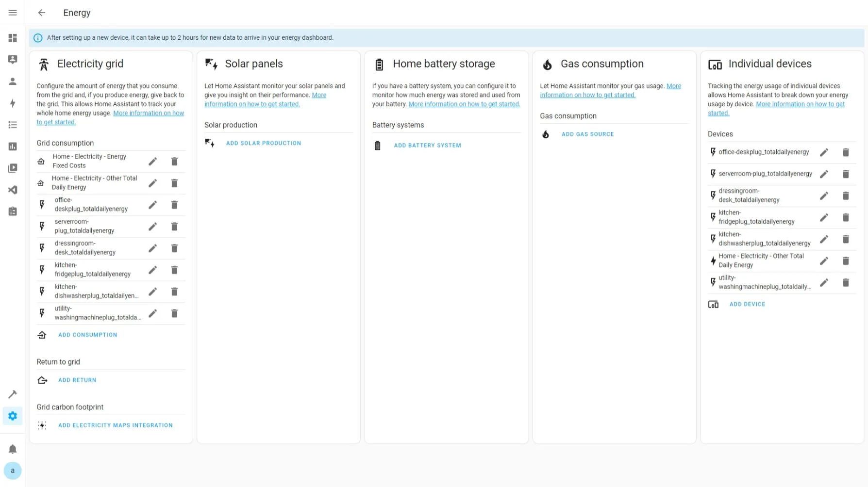Open the VS Code sidebar icon
This screenshot has width=868, height=487.
[13, 190]
